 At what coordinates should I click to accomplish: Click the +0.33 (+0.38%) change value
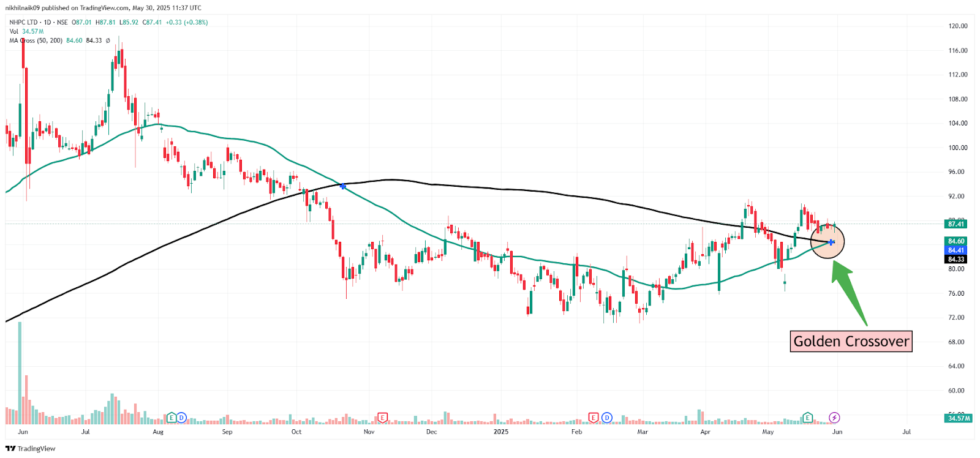[x=187, y=22]
